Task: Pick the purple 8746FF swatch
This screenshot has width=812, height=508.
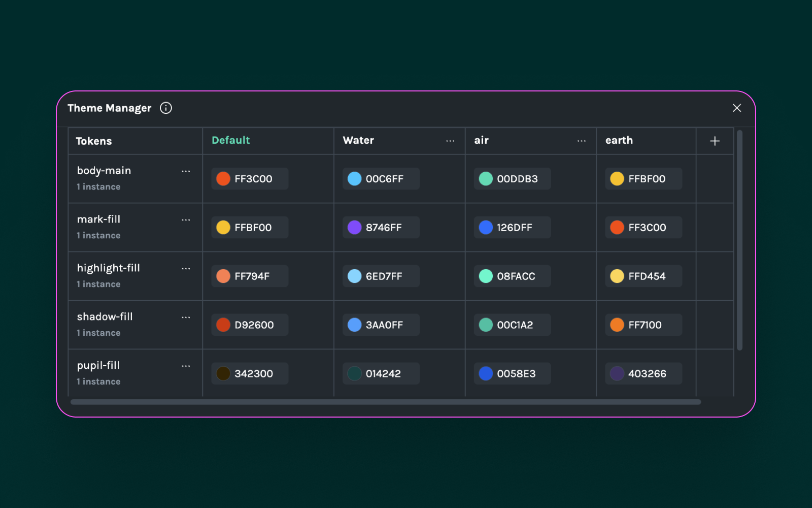Action: 355,228
